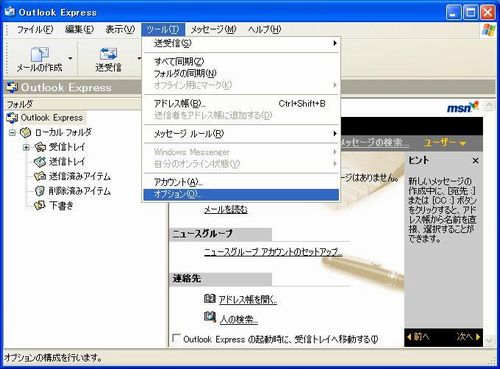Select 受信トレイ text in folder tree
The image size is (500, 369).
(x=67, y=147)
